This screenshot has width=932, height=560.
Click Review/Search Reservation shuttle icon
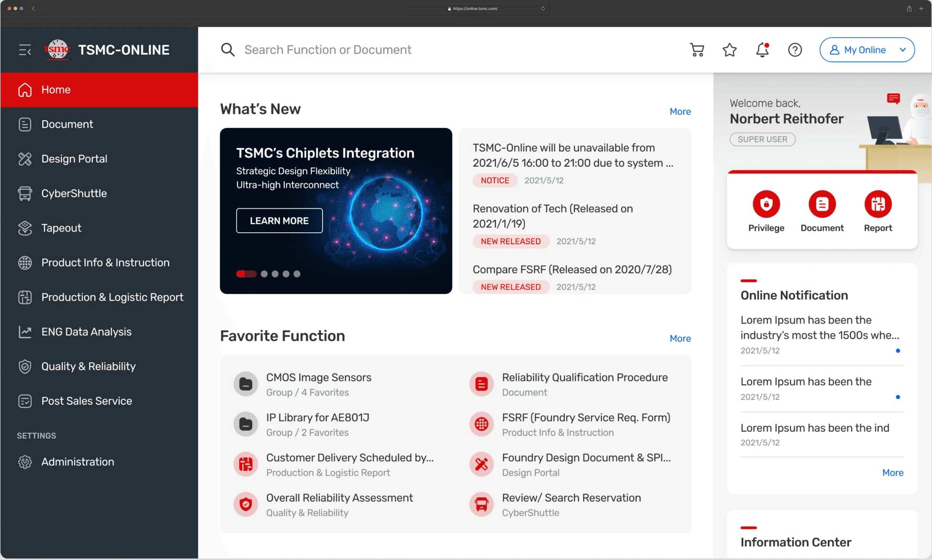point(481,504)
